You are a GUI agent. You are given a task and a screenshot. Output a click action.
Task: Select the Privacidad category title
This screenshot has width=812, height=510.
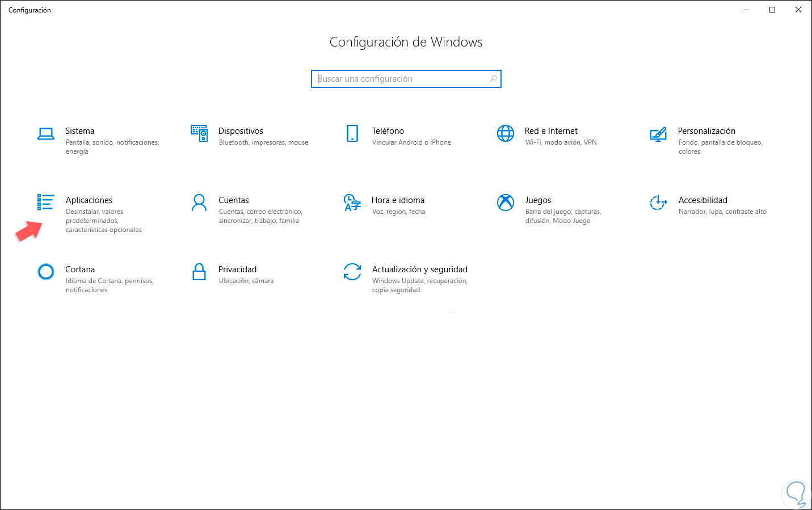237,269
